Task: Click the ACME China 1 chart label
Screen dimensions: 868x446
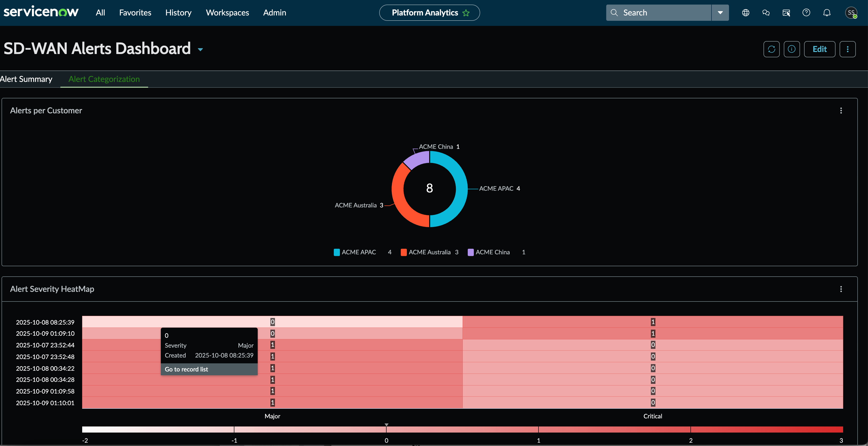Action: tap(439, 147)
